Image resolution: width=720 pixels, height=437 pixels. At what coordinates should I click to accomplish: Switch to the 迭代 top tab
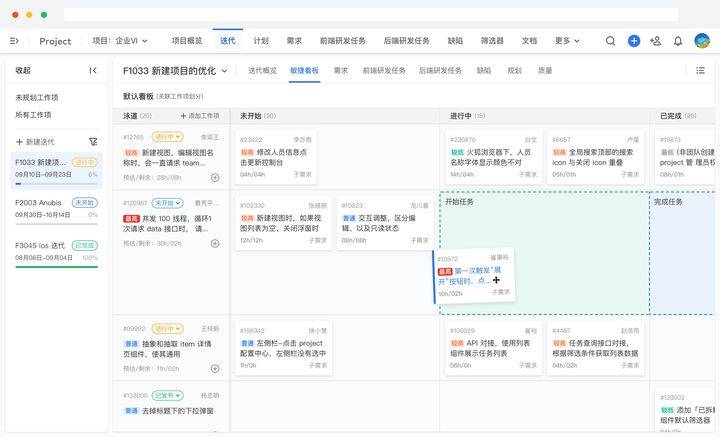pos(228,41)
